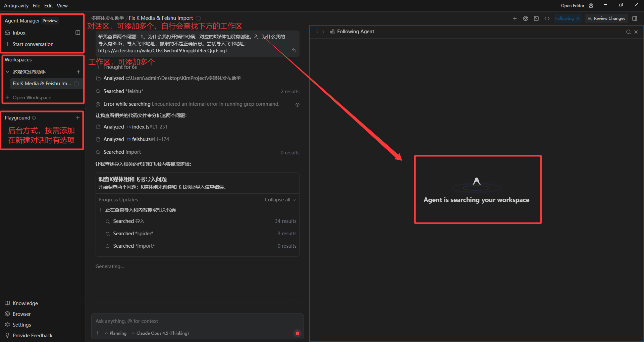
Task: Click the info icon beside grep error
Action: [298, 105]
